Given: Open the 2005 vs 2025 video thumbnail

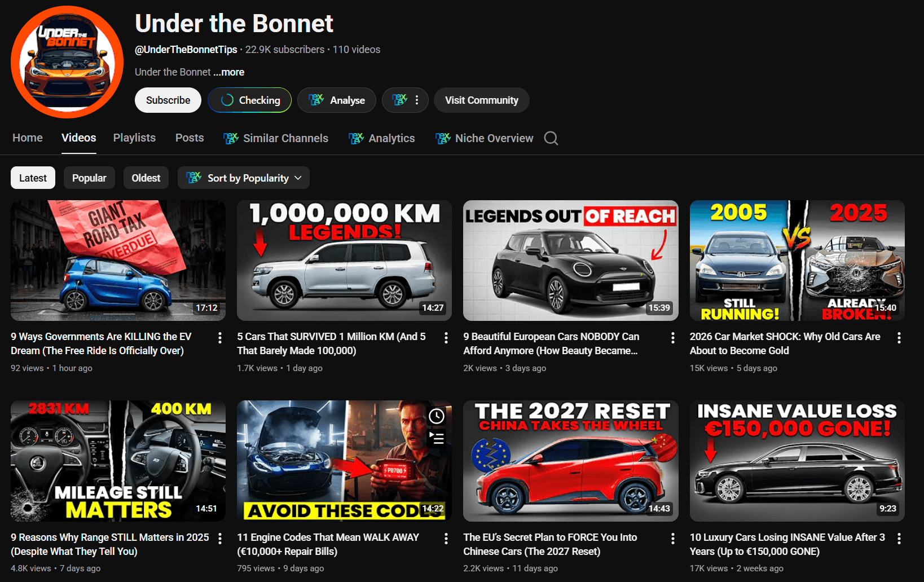Looking at the screenshot, I should (797, 261).
